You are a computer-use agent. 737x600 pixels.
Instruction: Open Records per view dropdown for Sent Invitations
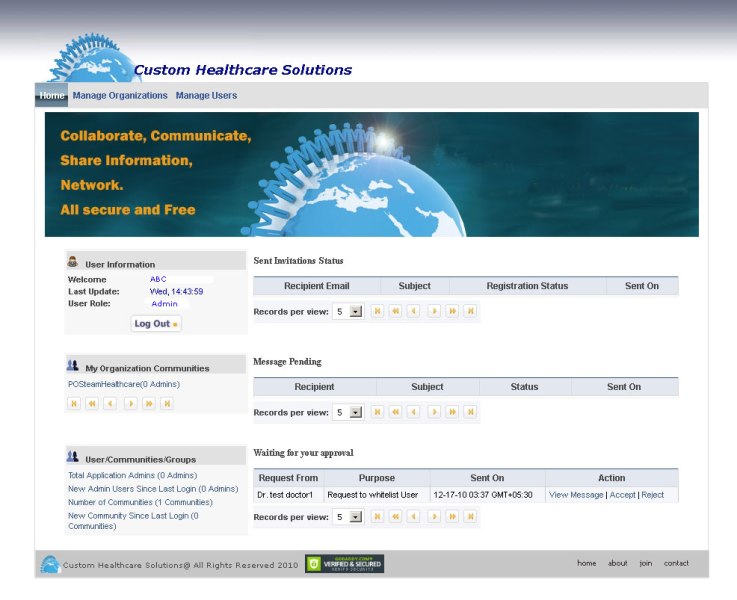[x=355, y=312]
